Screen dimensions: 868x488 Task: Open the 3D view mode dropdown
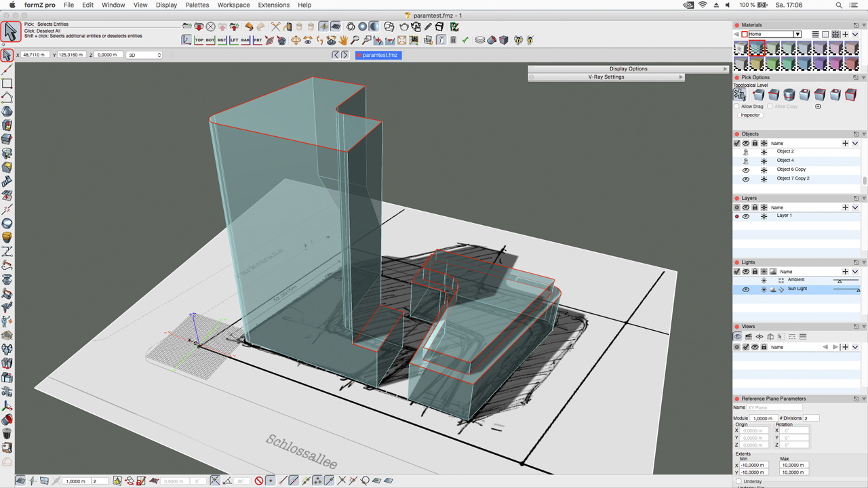[x=144, y=55]
